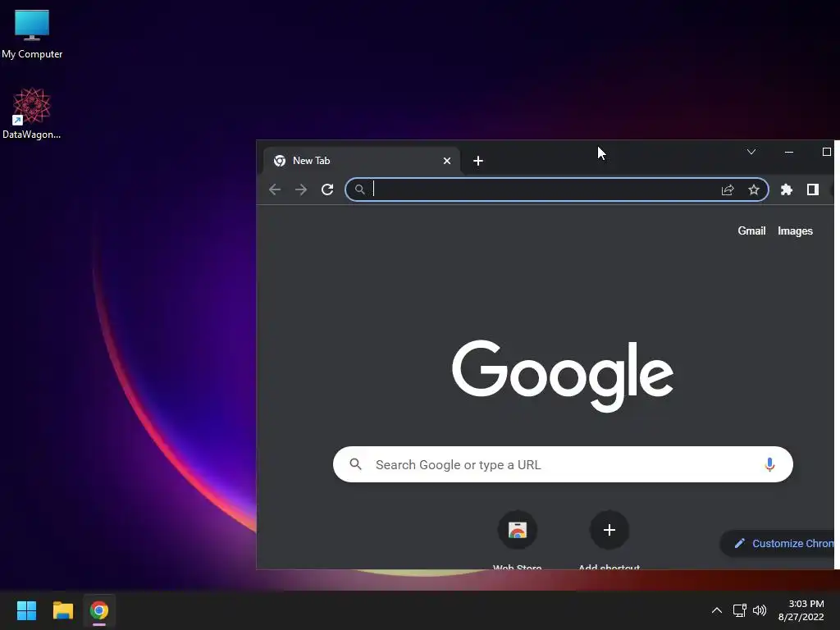Click the Chrome taskbar icon

(x=99, y=610)
